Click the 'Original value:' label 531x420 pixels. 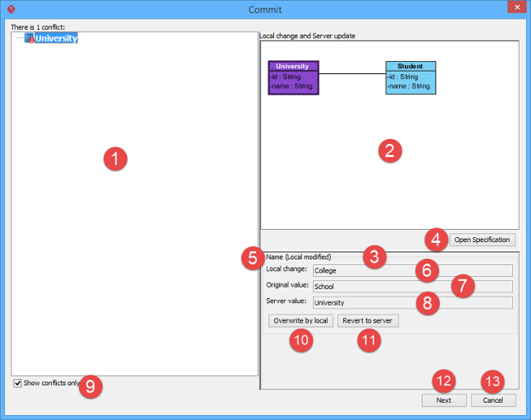coord(287,285)
